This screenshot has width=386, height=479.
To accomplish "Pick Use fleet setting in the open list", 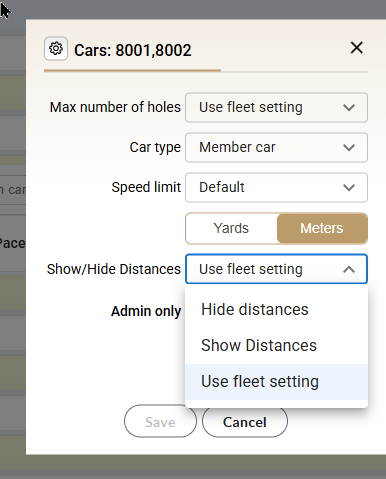I will [276, 382].
